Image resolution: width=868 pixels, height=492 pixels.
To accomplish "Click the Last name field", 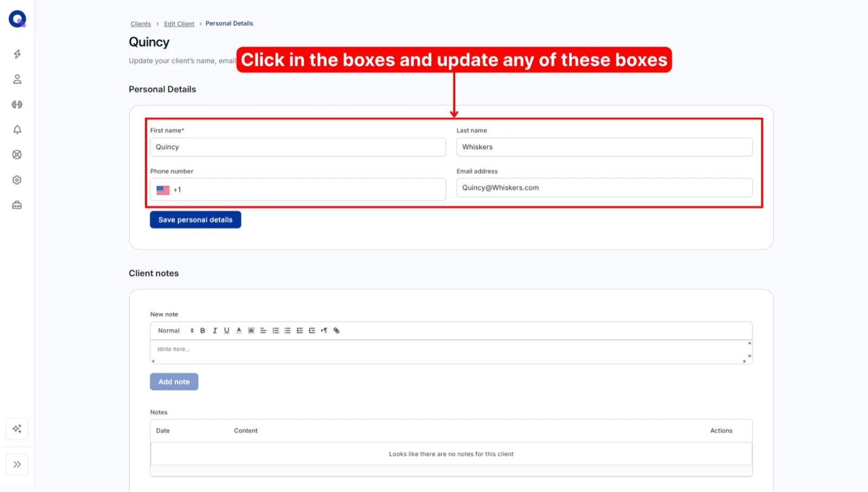I will tap(604, 147).
